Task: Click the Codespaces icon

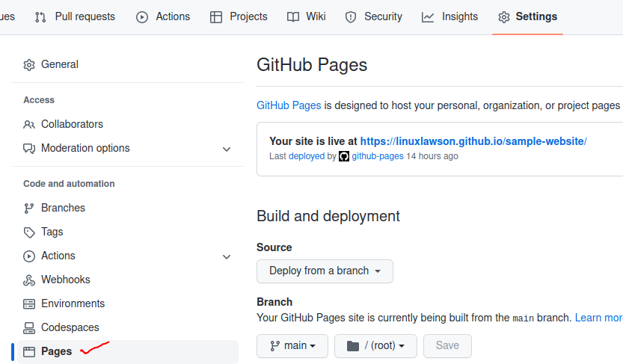Action: [29, 328]
